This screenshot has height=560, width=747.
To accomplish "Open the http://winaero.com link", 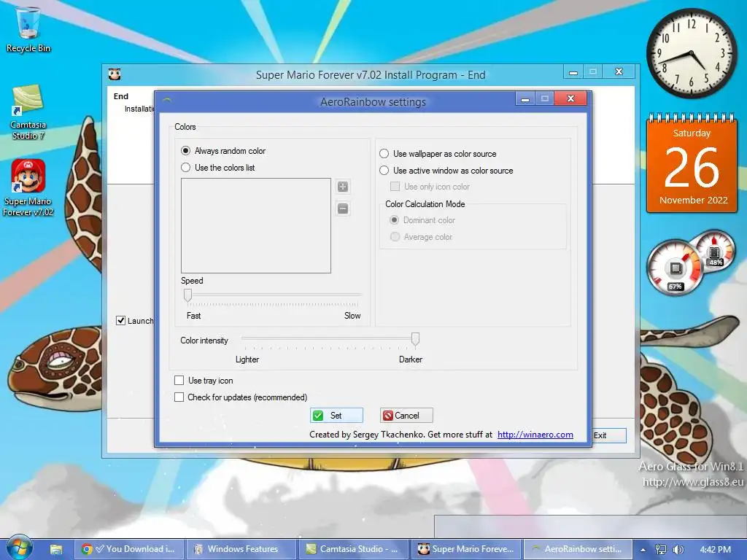I will (535, 435).
